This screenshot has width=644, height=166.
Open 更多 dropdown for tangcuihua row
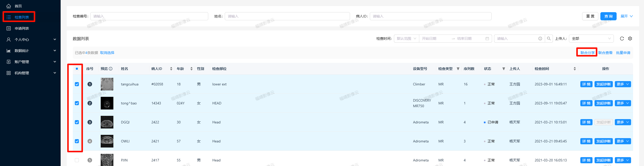click(x=623, y=84)
